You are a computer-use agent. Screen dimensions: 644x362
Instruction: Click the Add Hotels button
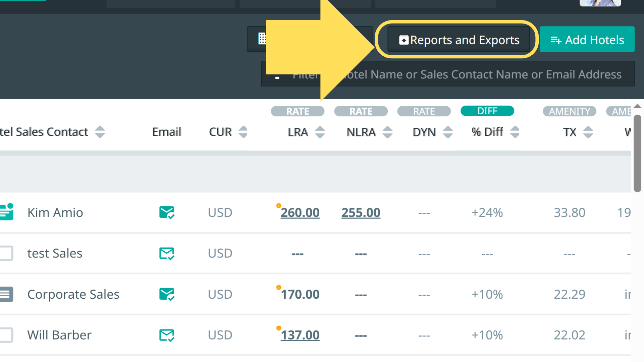pos(587,40)
